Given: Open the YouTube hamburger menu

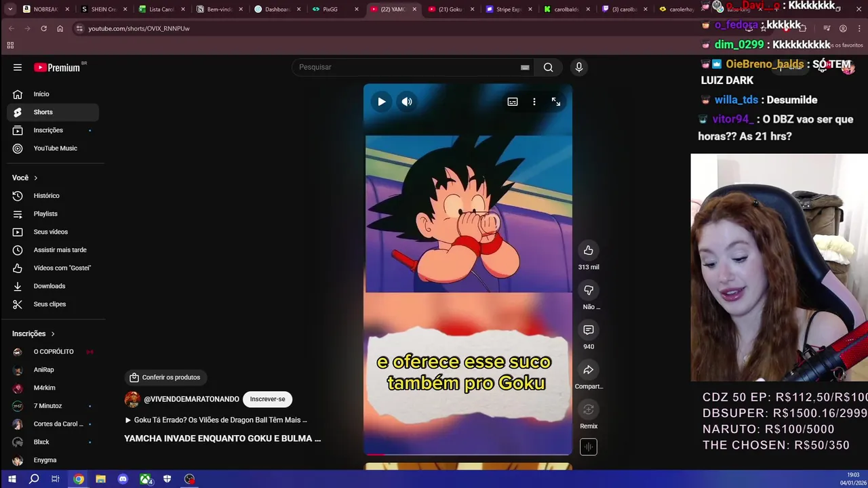Looking at the screenshot, I should (x=18, y=67).
